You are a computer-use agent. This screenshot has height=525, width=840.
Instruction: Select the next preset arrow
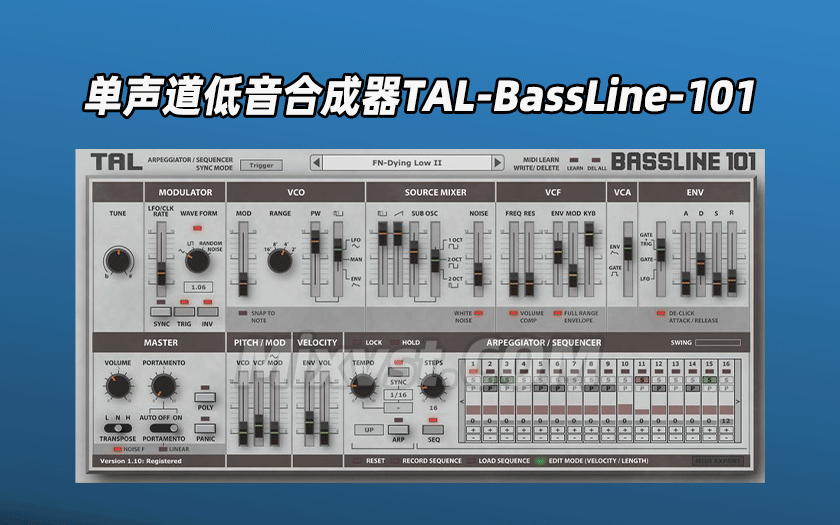498,162
